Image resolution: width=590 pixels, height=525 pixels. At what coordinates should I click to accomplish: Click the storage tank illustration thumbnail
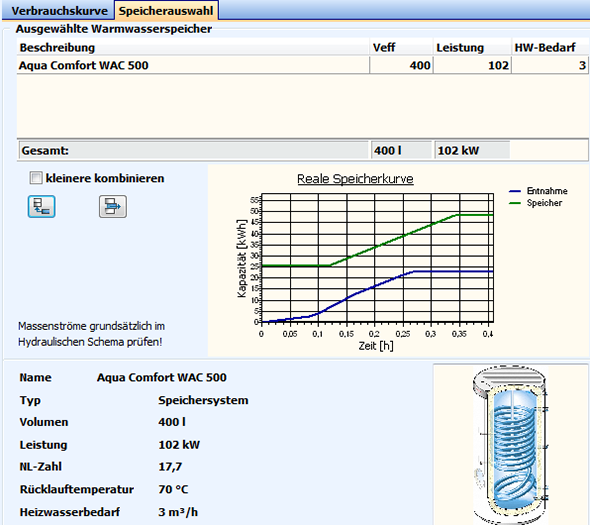pyautogui.click(x=510, y=444)
